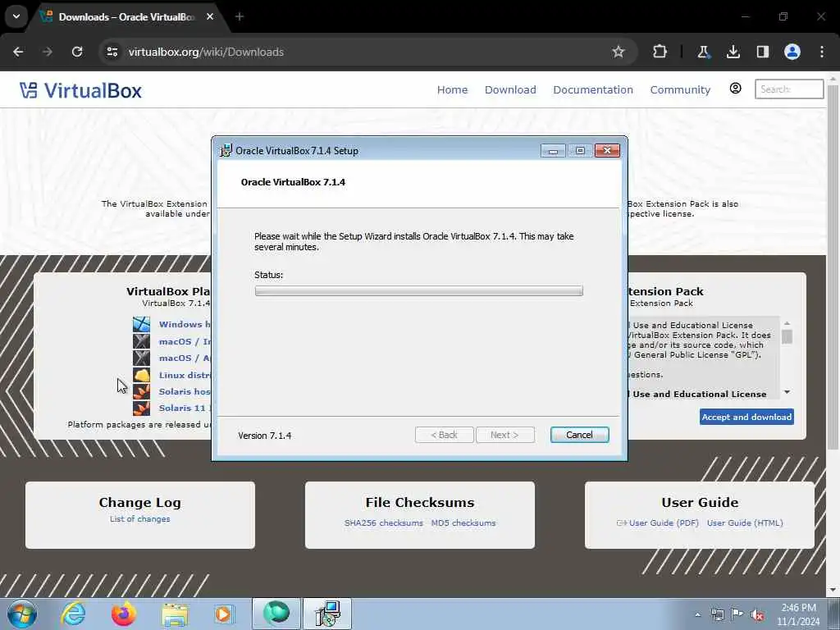Open Windows Explorer from taskbar

click(x=175, y=614)
